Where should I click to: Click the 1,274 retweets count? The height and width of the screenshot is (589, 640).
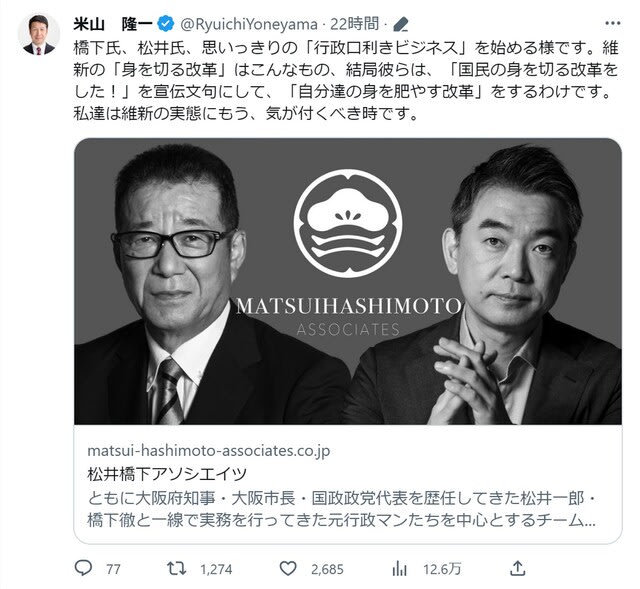216,569
